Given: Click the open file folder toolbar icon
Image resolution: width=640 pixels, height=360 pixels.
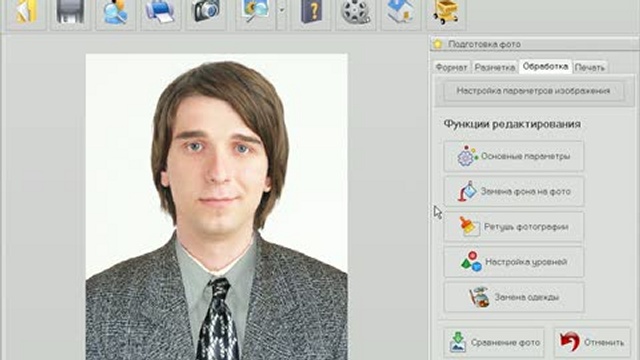Looking at the screenshot, I should point(27,12).
